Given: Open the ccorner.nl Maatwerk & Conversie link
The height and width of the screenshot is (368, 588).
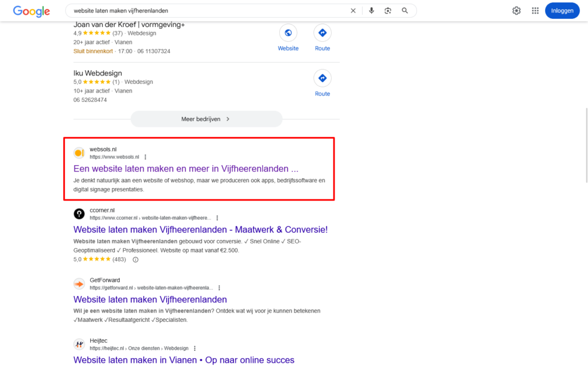Looking at the screenshot, I should pos(200,230).
